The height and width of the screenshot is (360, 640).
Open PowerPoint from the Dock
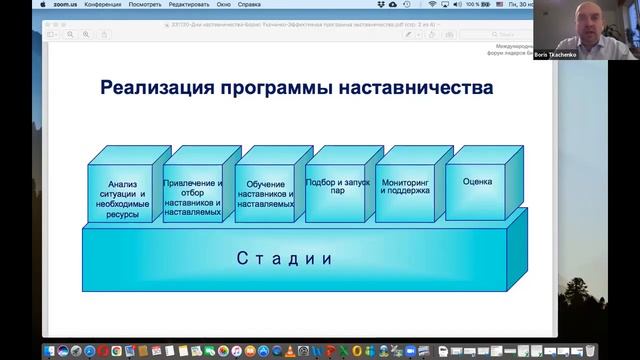[331, 351]
